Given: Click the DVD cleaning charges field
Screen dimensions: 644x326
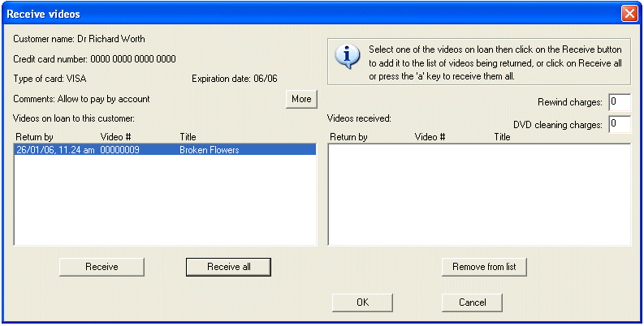Looking at the screenshot, I should pyautogui.click(x=619, y=124).
